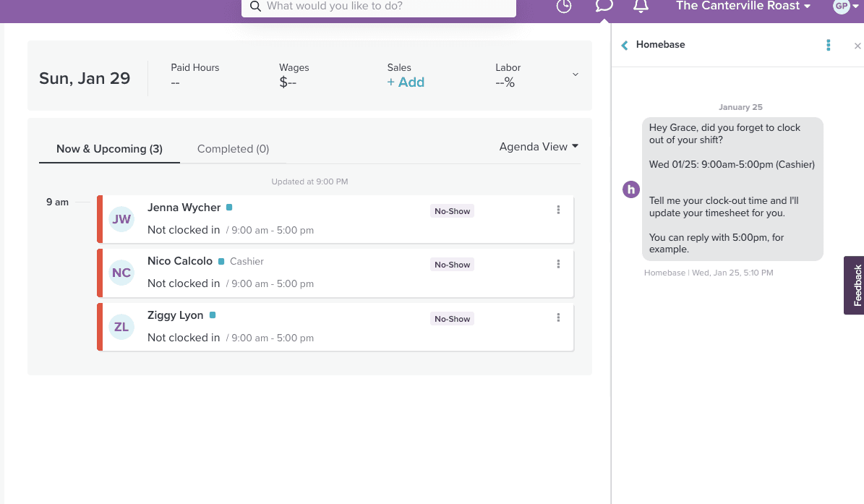Click Ziggy Lyon's No-Show badge

click(452, 318)
